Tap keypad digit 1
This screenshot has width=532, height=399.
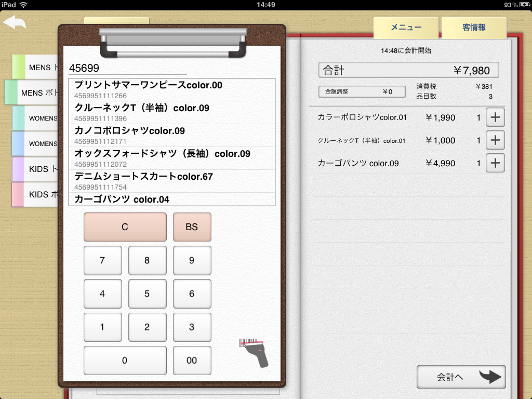pos(102,327)
